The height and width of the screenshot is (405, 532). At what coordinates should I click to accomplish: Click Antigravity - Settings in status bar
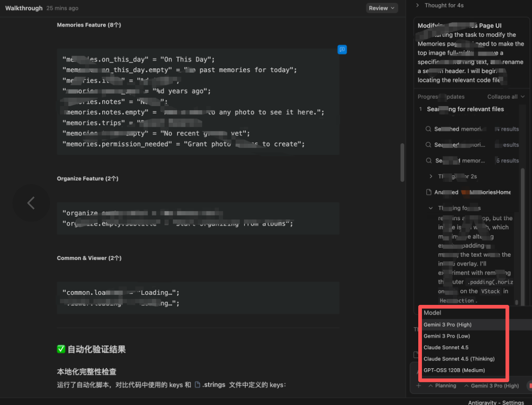(x=496, y=402)
